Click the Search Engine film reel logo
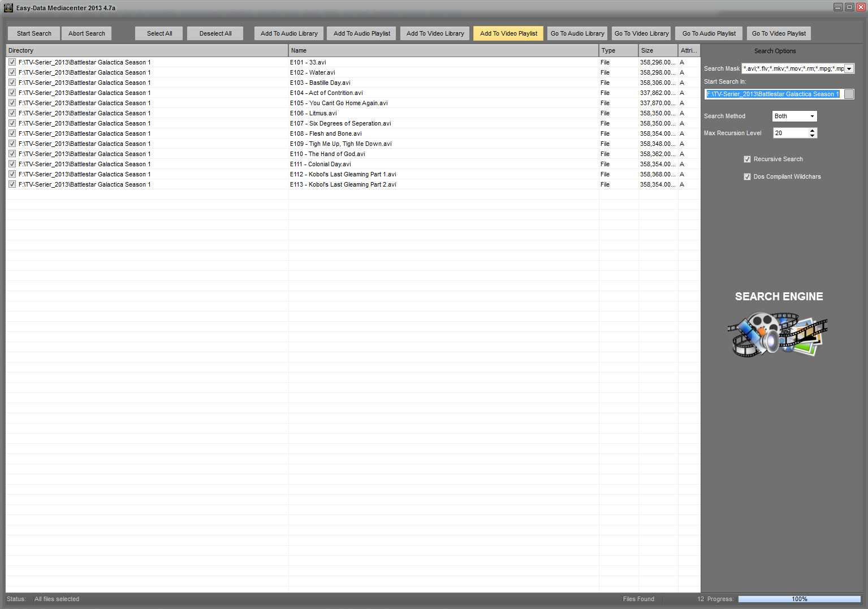The height and width of the screenshot is (609, 868). pyautogui.click(x=778, y=335)
